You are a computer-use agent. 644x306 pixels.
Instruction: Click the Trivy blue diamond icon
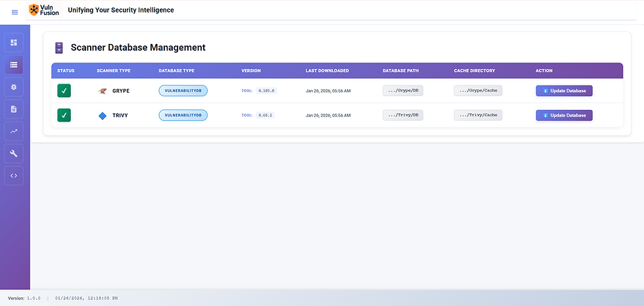(103, 116)
